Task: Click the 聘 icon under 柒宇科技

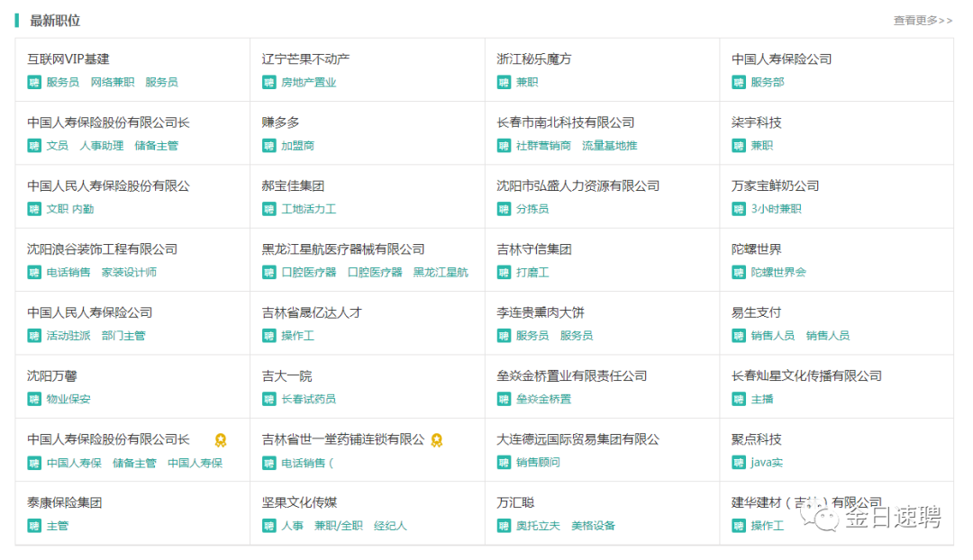Action: [739, 146]
